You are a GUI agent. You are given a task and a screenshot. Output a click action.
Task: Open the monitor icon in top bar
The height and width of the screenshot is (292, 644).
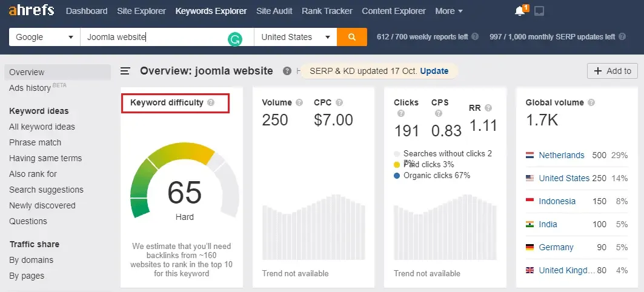539,11
